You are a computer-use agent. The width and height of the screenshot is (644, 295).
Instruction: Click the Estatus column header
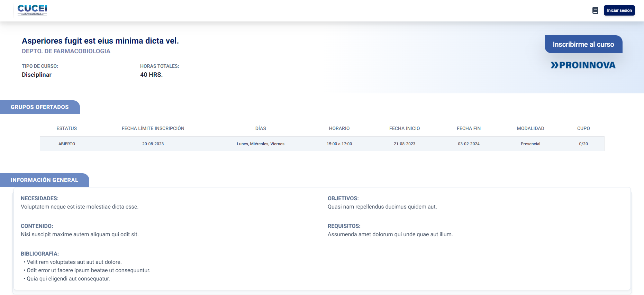click(x=67, y=128)
